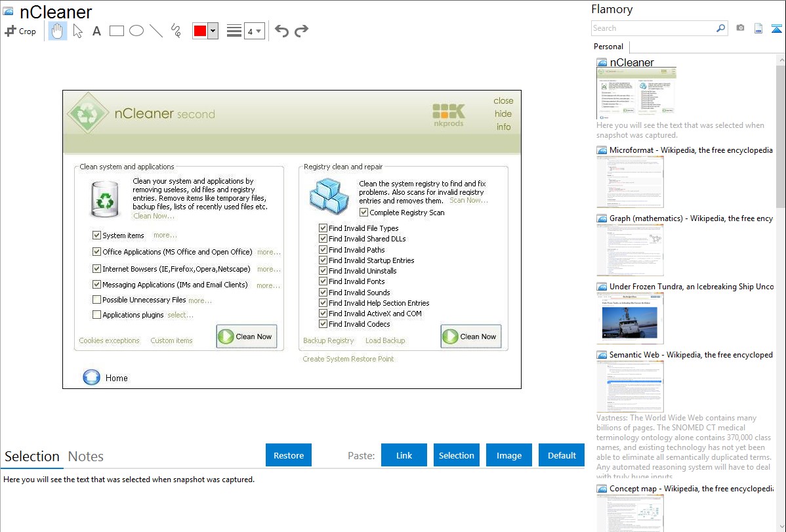Click the Default paste button
Viewport: 786px width, 532px height.
coord(562,455)
